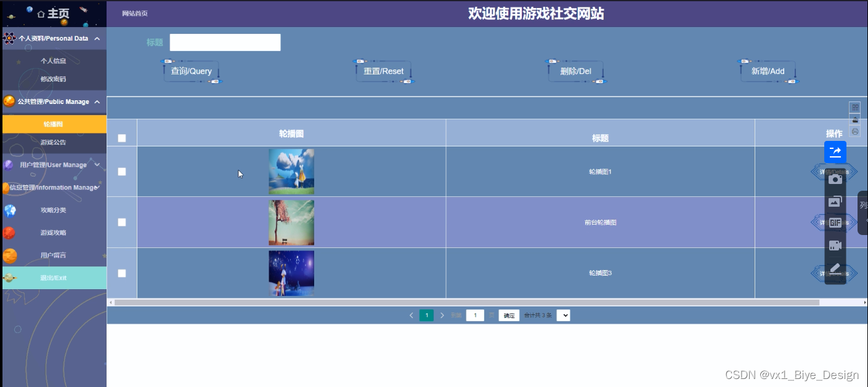
Task: Click the 新增/Add button
Action: [x=768, y=71]
